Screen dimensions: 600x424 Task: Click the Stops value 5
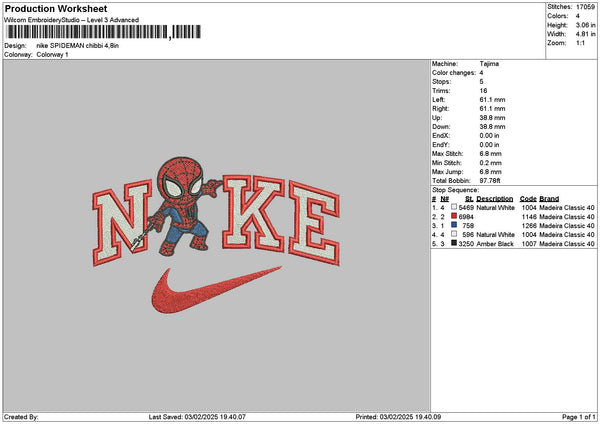481,82
